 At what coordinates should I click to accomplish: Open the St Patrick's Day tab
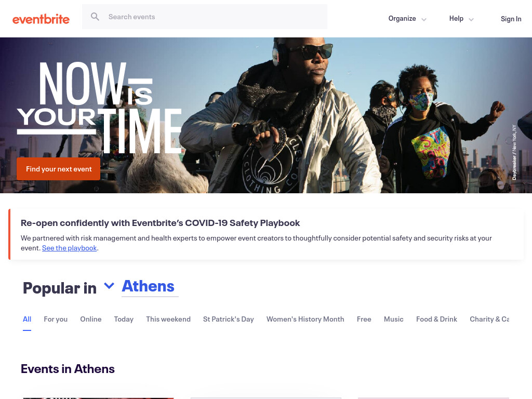[229, 320]
